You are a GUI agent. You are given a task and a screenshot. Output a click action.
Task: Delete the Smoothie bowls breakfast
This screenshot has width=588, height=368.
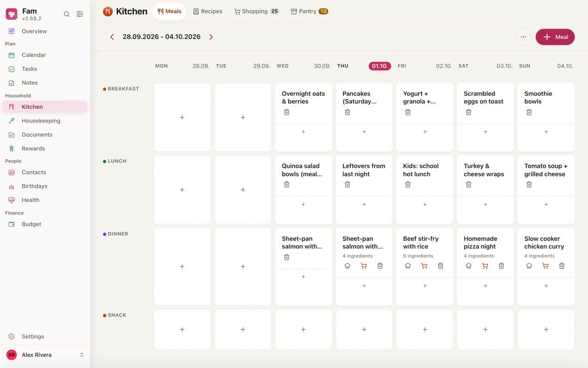529,112
